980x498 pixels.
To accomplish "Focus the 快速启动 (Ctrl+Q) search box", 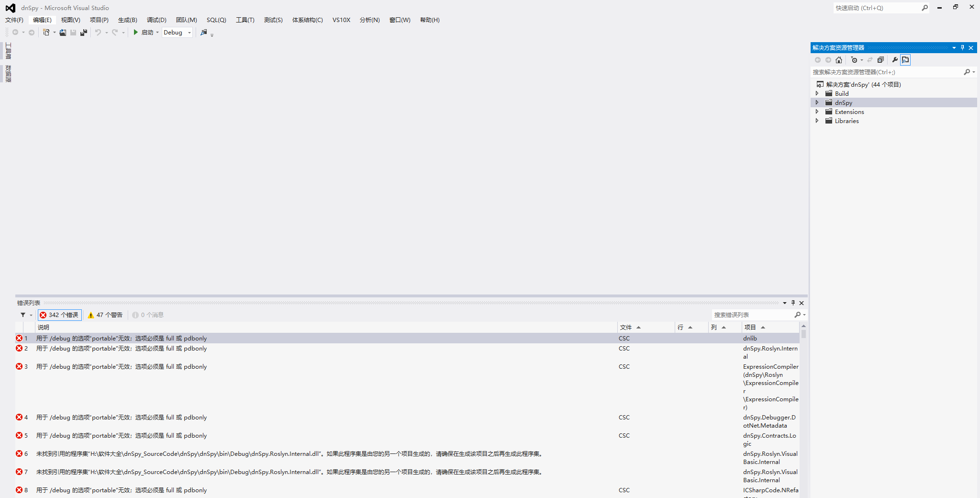I will tap(877, 8).
